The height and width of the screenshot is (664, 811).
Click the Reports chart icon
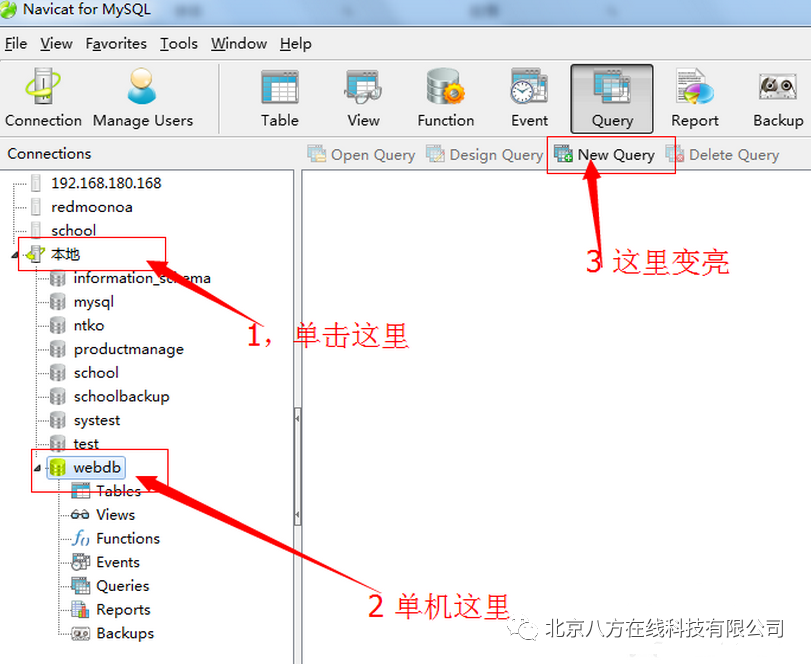pos(81,610)
